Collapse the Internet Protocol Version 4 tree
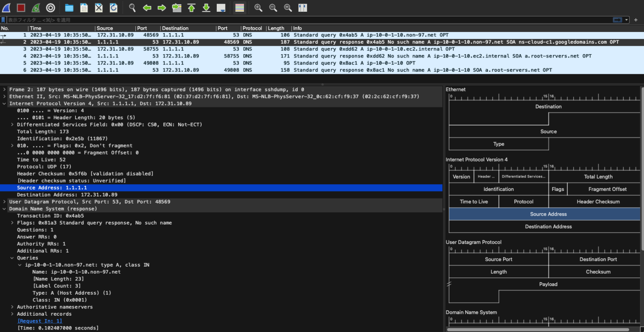 (4, 103)
